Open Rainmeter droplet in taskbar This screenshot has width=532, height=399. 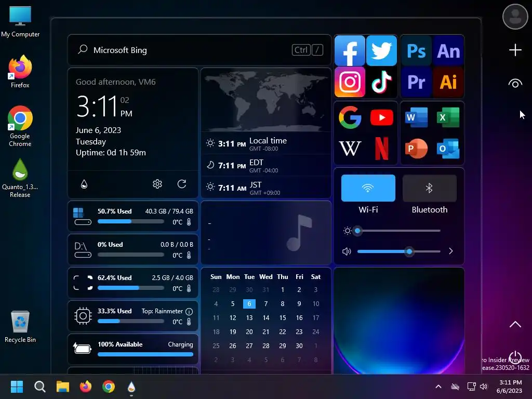tap(131, 387)
